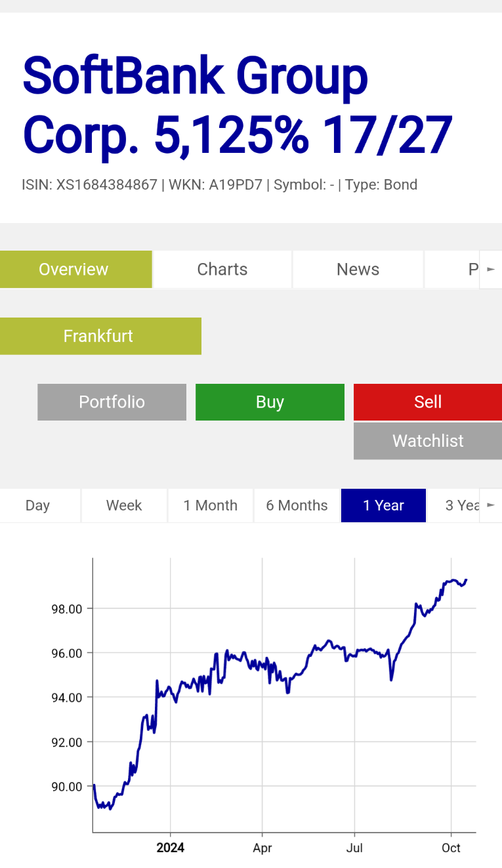The height and width of the screenshot is (868, 502).
Task: Click the SoftBank Group Corp. bond title
Action: 236,105
